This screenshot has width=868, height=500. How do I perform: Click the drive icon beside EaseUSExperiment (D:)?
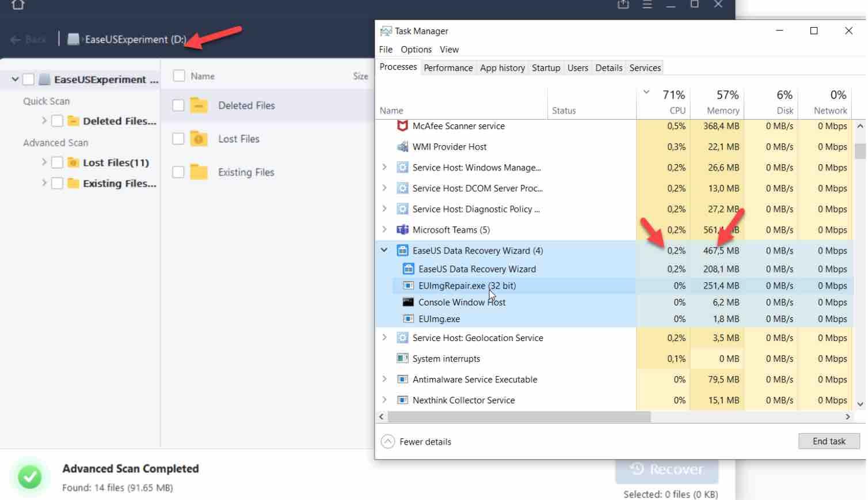(73, 39)
